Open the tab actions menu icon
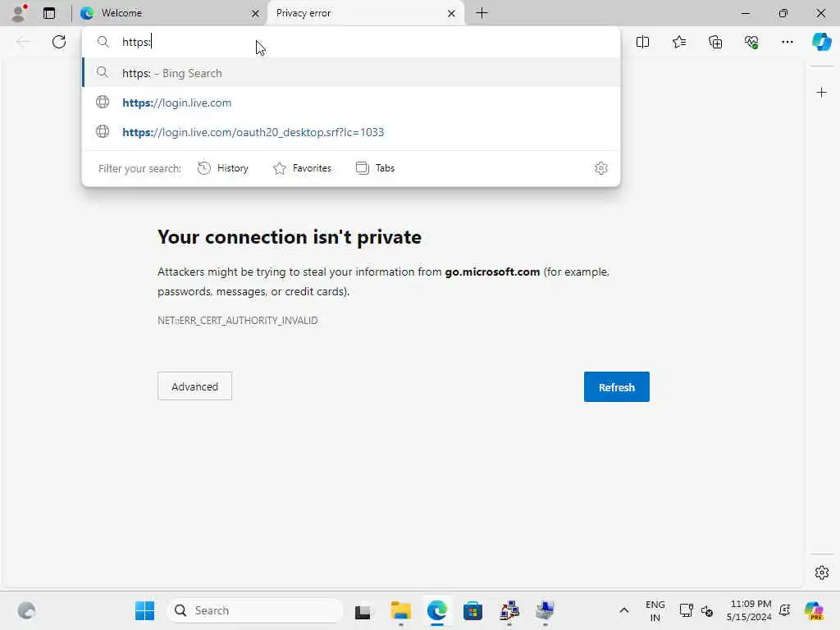The height and width of the screenshot is (630, 840). (x=48, y=13)
